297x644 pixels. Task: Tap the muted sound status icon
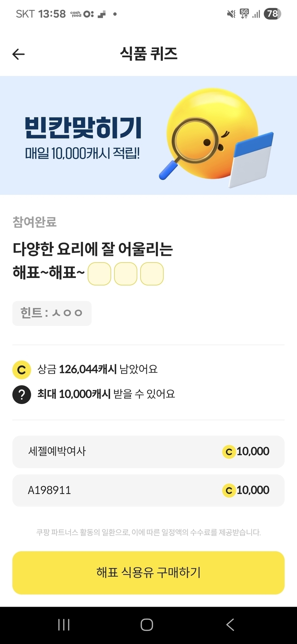(x=231, y=14)
